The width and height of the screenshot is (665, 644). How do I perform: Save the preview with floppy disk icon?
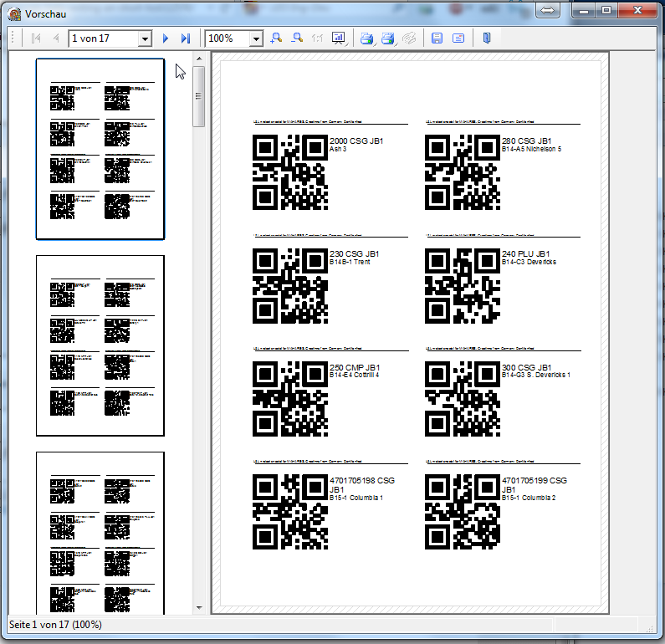437,38
